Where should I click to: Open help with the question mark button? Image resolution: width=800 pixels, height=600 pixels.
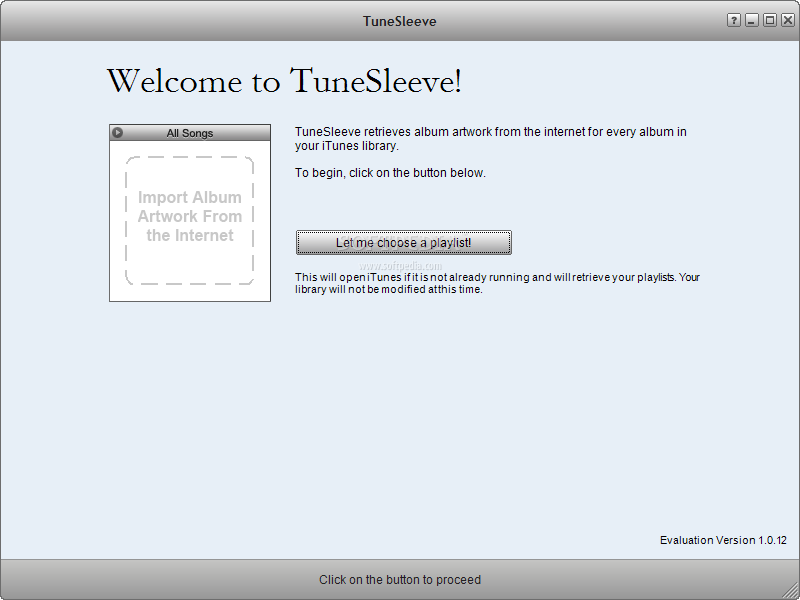tap(734, 21)
